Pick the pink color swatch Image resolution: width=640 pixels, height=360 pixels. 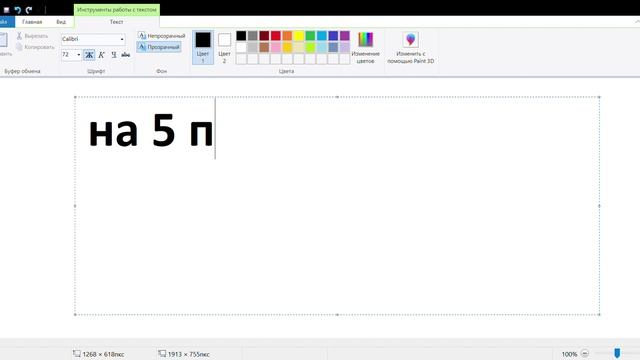click(x=276, y=47)
